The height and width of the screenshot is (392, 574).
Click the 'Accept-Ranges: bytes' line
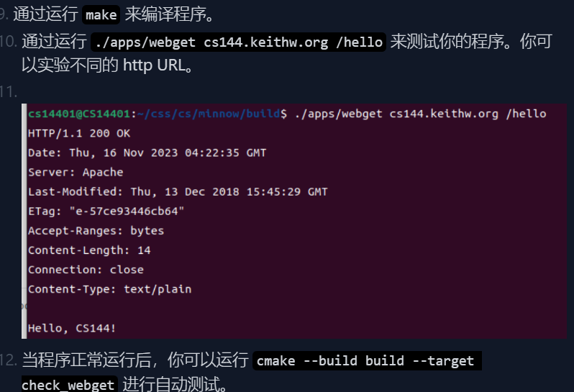pyautogui.click(x=96, y=231)
